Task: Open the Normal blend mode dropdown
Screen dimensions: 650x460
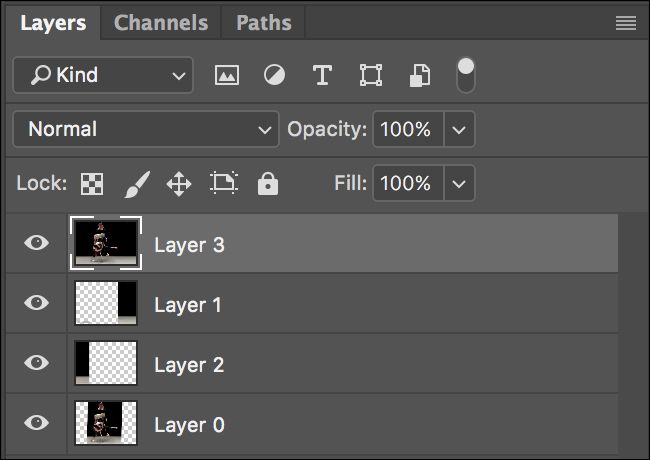Action: click(146, 129)
